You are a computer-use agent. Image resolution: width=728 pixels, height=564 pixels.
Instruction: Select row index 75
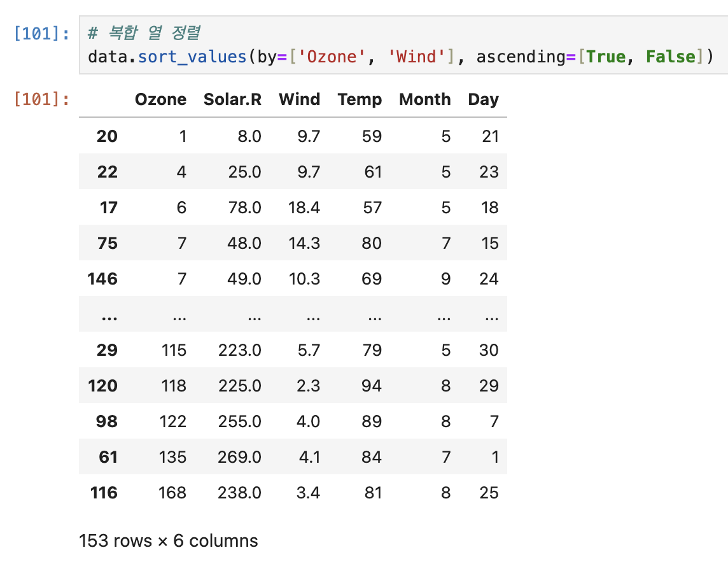click(x=108, y=243)
